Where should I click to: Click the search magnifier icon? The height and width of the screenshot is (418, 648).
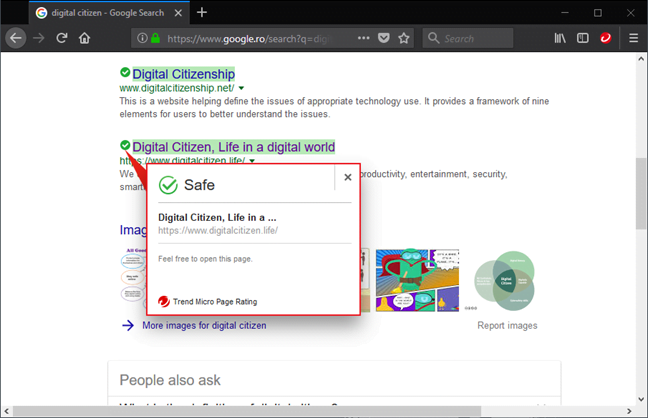click(433, 38)
